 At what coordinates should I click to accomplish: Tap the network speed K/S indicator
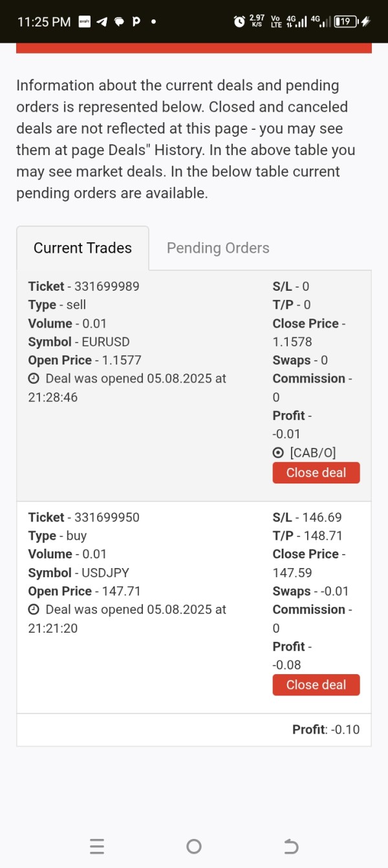[257, 21]
